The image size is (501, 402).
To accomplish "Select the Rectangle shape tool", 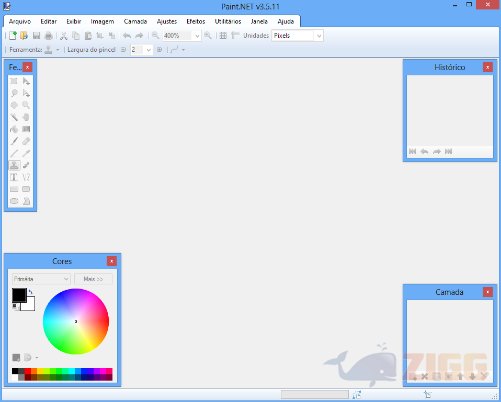I will (x=14, y=189).
